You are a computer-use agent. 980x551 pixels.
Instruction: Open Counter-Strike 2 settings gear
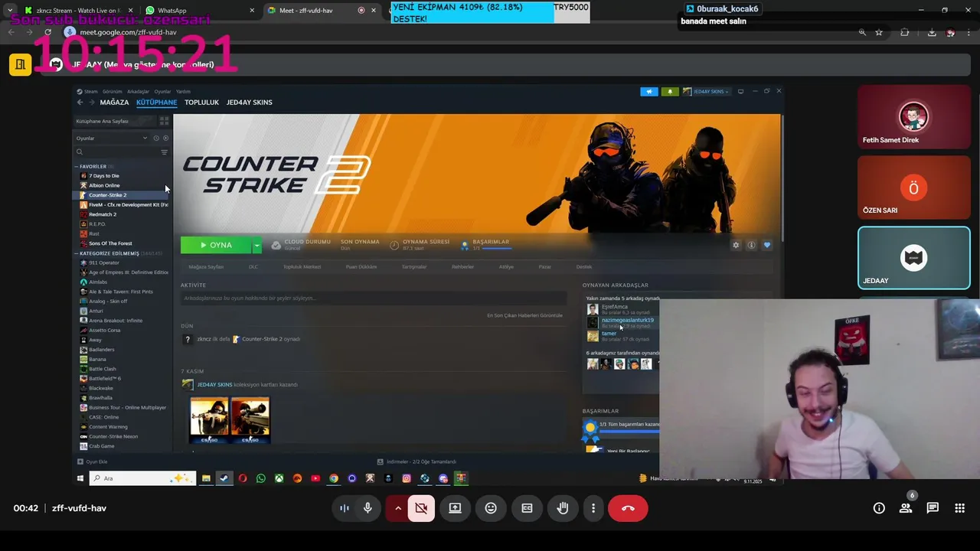(736, 245)
